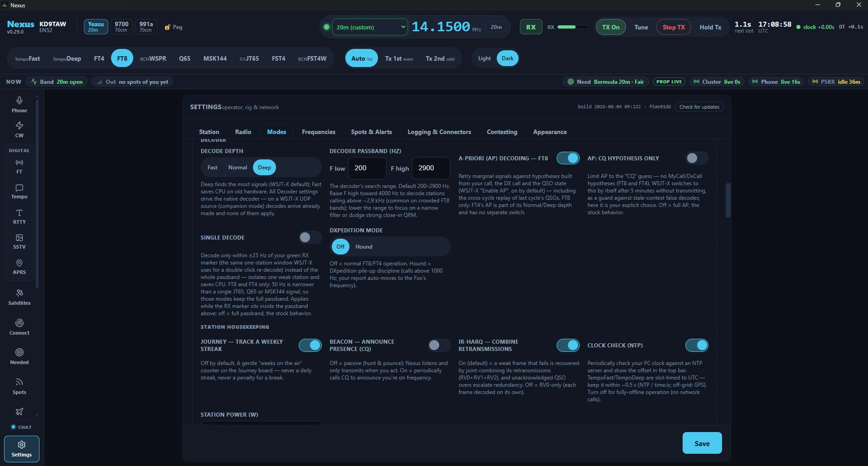The width and height of the screenshot is (868, 466).
Task: Click the airplane icon in sidebar
Action: (19, 412)
